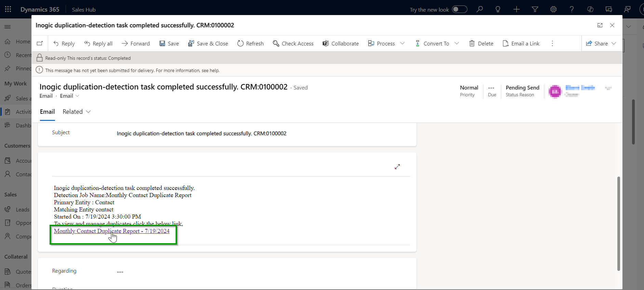
Task: Open Recent in sidebar
Action: 17,55
